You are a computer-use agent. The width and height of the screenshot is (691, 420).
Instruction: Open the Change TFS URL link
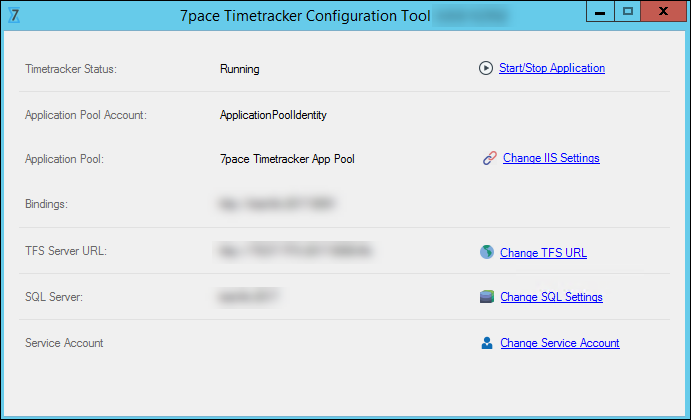pos(543,253)
